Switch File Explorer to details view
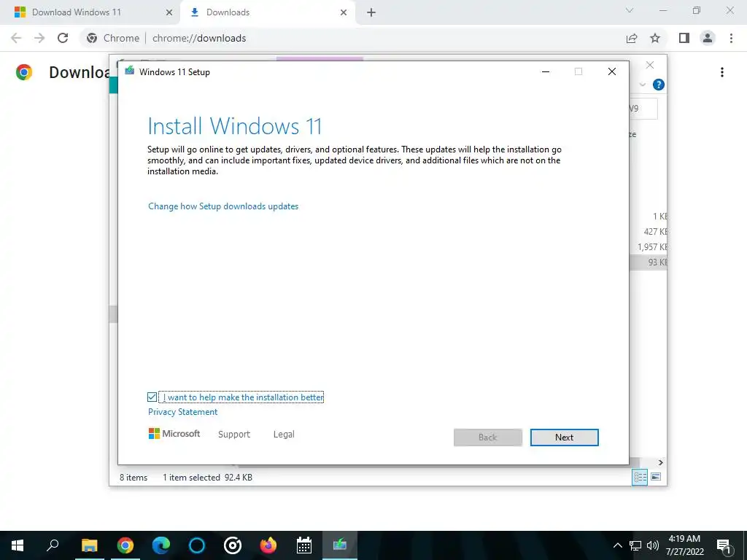This screenshot has height=560, width=747. [x=640, y=477]
